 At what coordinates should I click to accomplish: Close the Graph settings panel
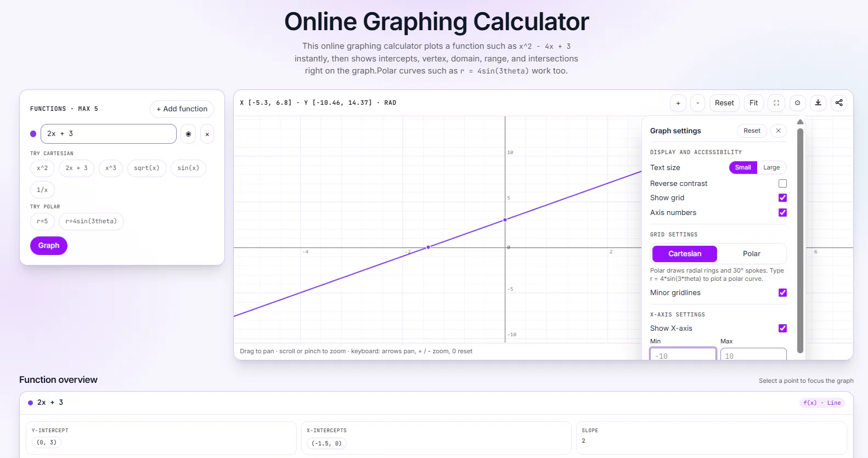[x=778, y=131]
